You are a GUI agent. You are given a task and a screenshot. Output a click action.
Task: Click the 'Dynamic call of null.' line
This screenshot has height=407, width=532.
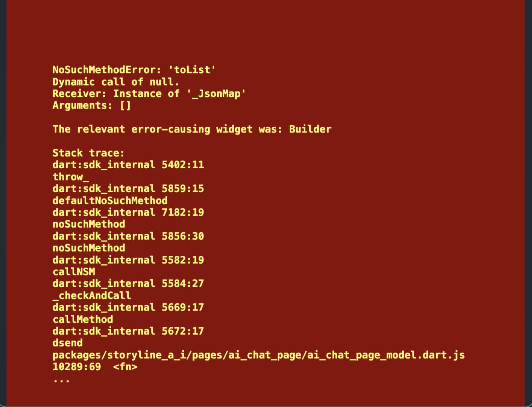(x=116, y=82)
